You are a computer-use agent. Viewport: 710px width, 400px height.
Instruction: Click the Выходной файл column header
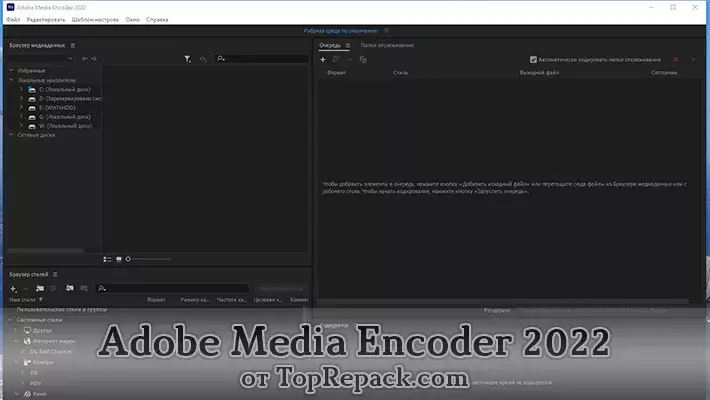point(539,72)
